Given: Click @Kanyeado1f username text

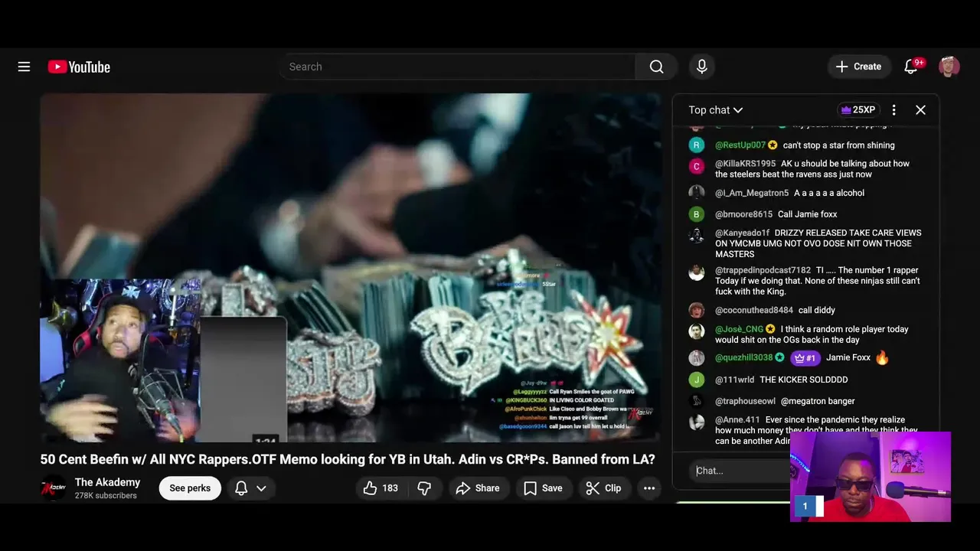Looking at the screenshot, I should point(742,233).
